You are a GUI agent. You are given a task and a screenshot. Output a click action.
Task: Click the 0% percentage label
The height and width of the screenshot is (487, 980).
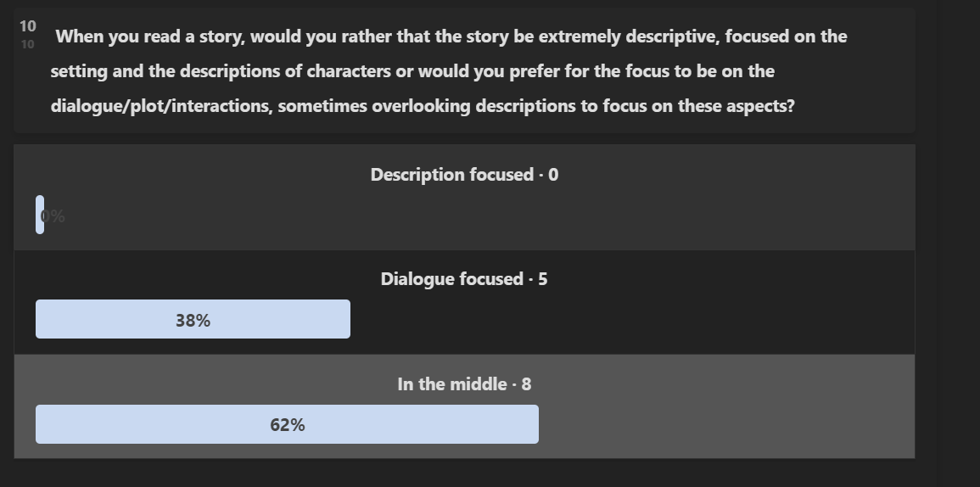pos(54,216)
